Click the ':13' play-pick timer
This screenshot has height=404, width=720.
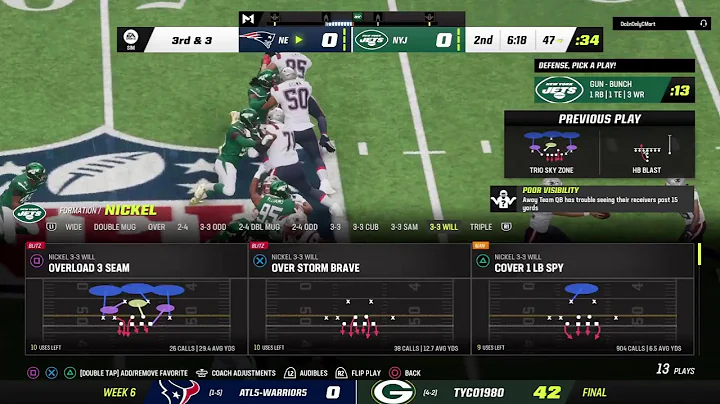tap(679, 90)
